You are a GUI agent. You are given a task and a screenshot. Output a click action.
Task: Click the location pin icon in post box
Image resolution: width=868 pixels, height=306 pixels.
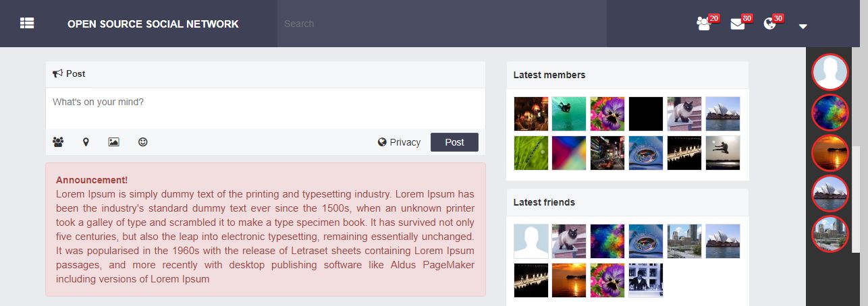coord(86,142)
